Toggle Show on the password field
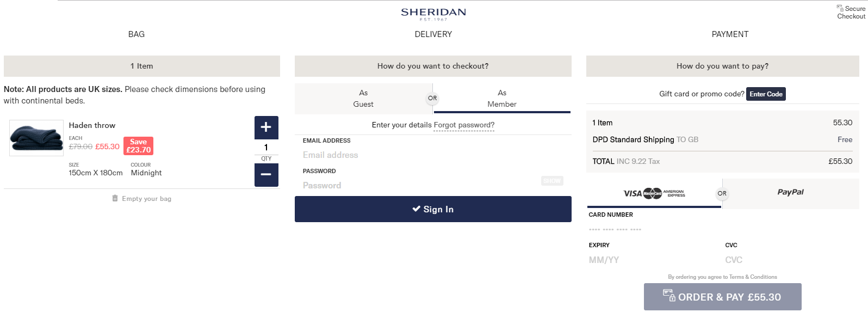Screen dimensions: 868x312 [552, 181]
